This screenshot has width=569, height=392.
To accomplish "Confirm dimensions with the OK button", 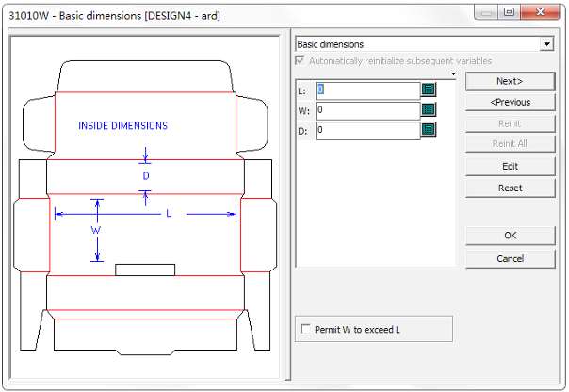I will point(510,235).
